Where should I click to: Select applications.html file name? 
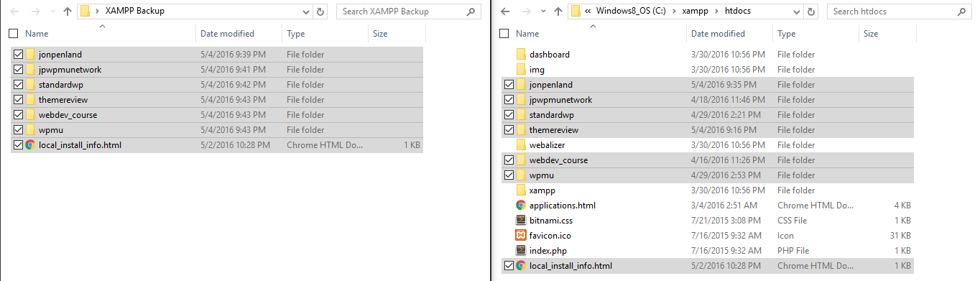tap(563, 206)
